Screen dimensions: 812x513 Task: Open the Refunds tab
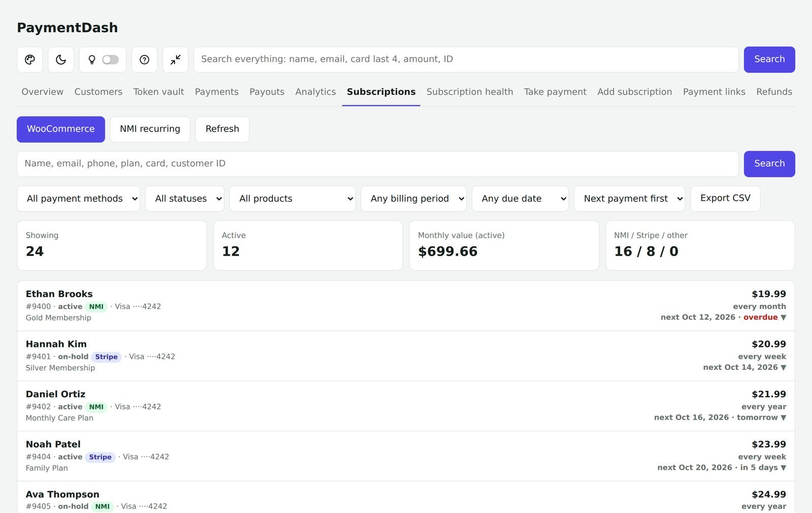pyautogui.click(x=774, y=92)
